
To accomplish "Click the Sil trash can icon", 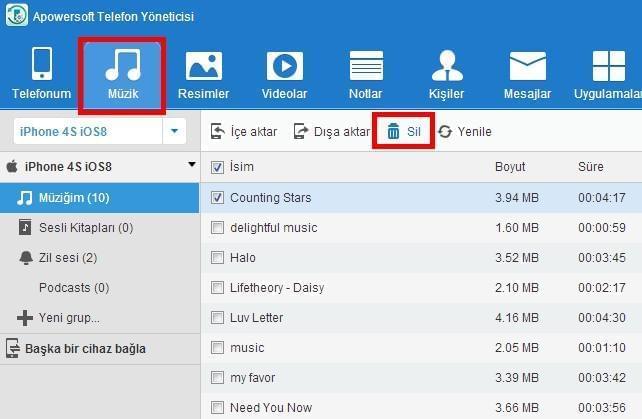I will coord(393,131).
